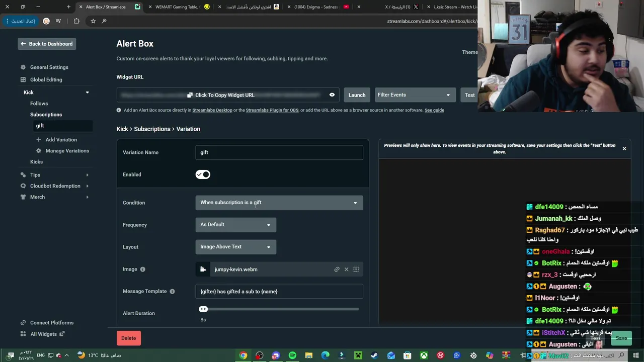Click Kick in the breadcrumb
644x362 pixels.
click(122, 129)
